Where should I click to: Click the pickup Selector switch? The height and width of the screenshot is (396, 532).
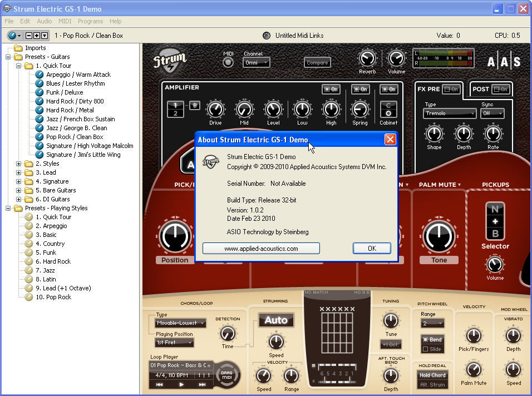495,221
